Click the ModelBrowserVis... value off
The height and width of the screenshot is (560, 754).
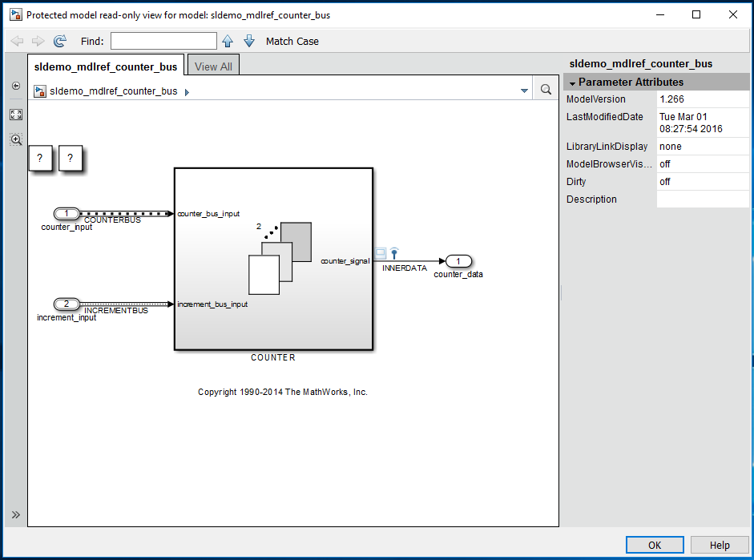tap(703, 164)
